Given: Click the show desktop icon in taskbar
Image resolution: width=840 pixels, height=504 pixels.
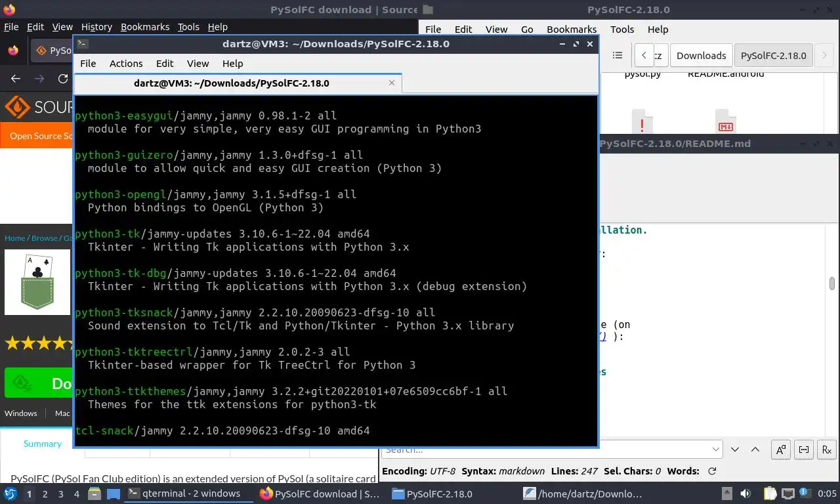Looking at the screenshot, I should click(x=113, y=493).
